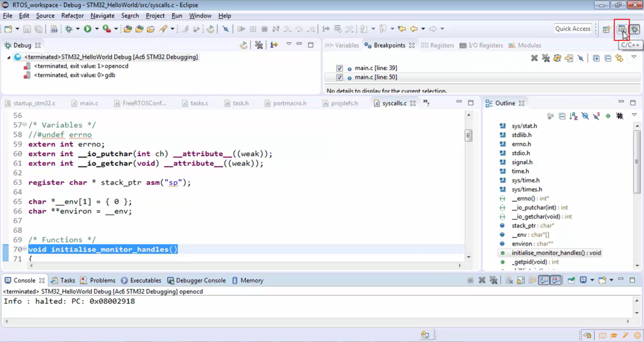This screenshot has height=342, width=644.
Task: Click the Binary 010 toolbar icon
Action: click(54, 29)
